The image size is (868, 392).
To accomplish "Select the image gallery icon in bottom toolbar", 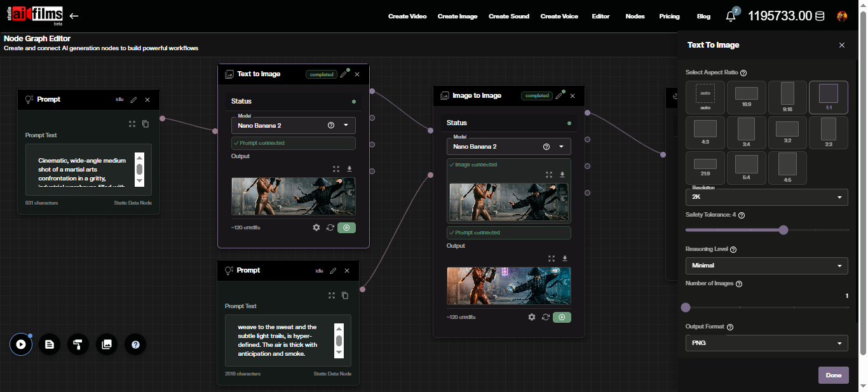I will (x=107, y=344).
